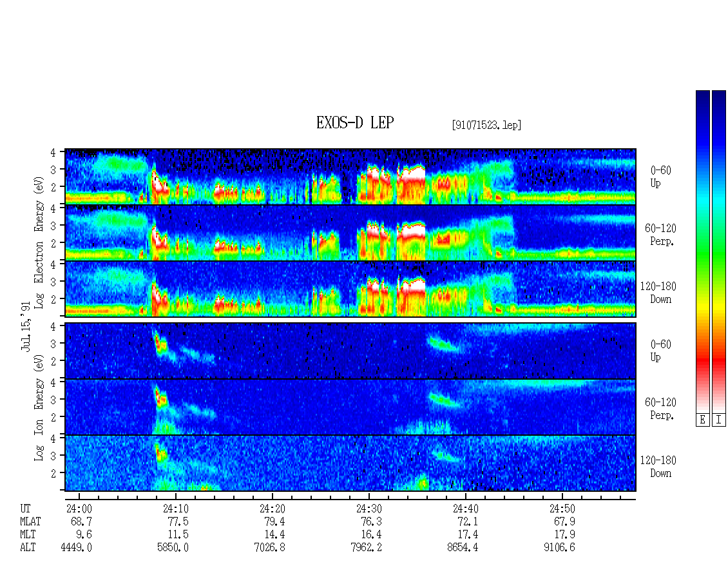728x564 pixels.
Task: Click the ion '0-60 Up' side label
Action: pyautogui.click(x=660, y=351)
